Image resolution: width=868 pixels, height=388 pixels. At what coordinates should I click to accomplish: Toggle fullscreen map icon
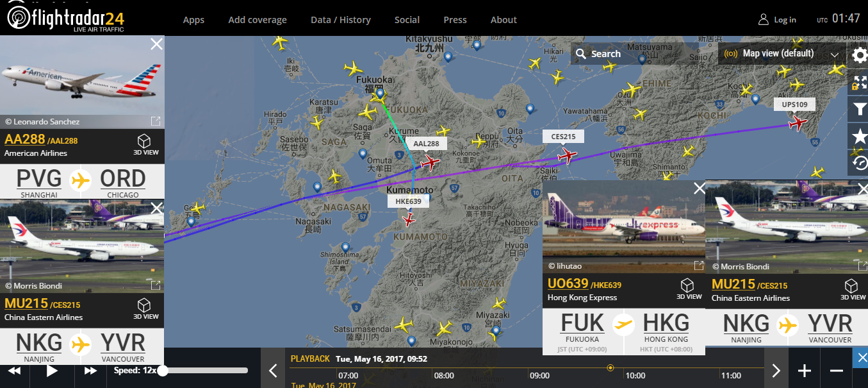(x=860, y=83)
